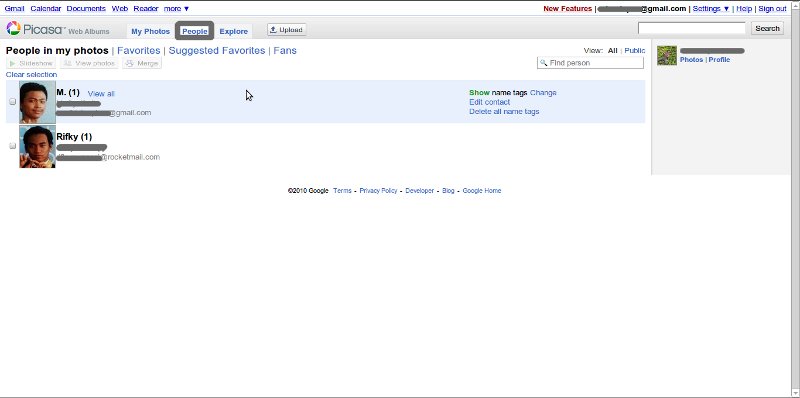
Task: Start the Slideshow with play icon
Action: pos(31,63)
